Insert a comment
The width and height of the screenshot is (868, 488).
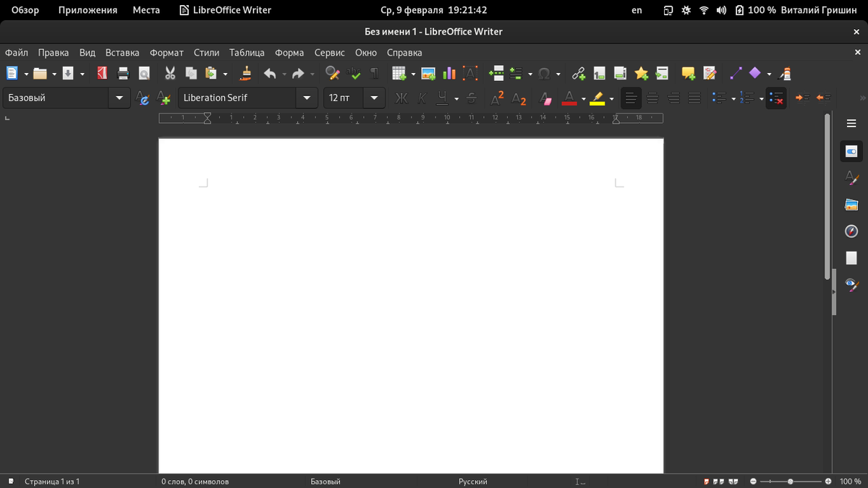[688, 73]
